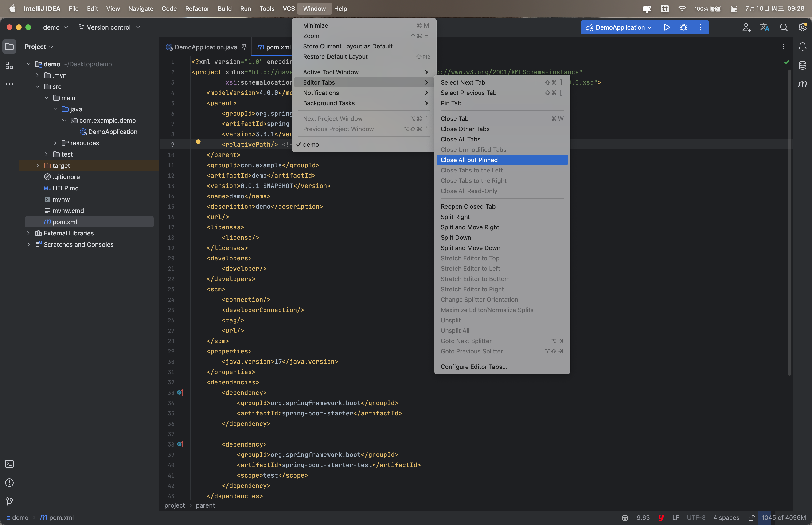812x525 pixels.
Task: Click the memory indicator 1045 of 4096M
Action: (783, 517)
